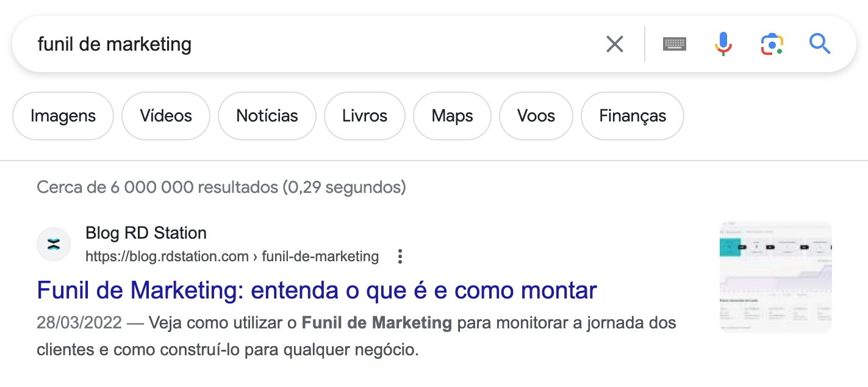The image size is (868, 387).
Task: Click the RD Station site favicon
Action: point(53,244)
